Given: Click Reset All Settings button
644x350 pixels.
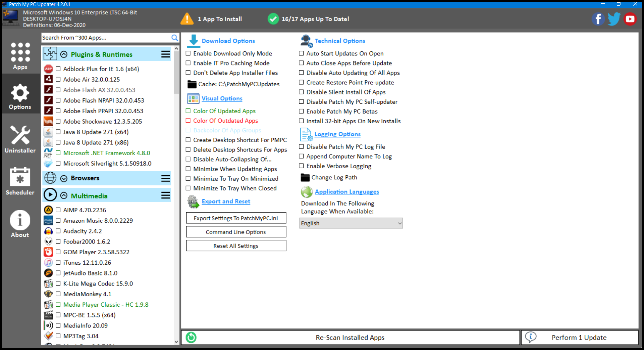Looking at the screenshot, I should [x=236, y=246].
